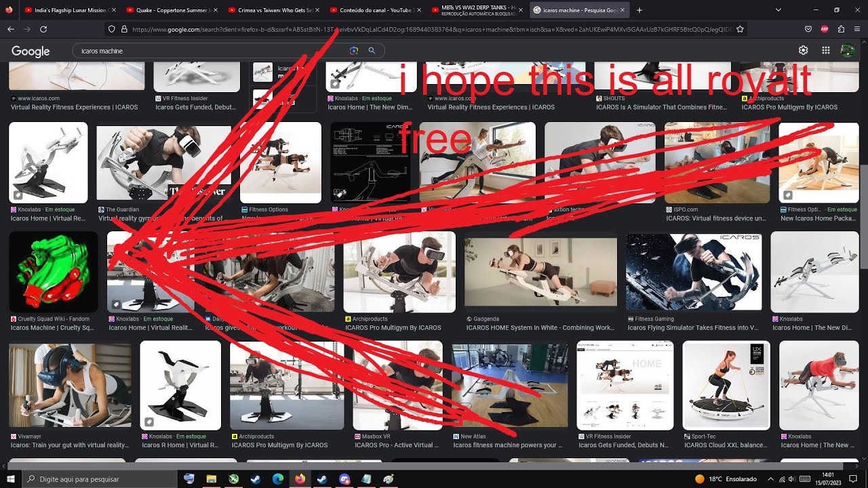Show site security info via the padlock
The image size is (868, 488).
coord(124,29)
